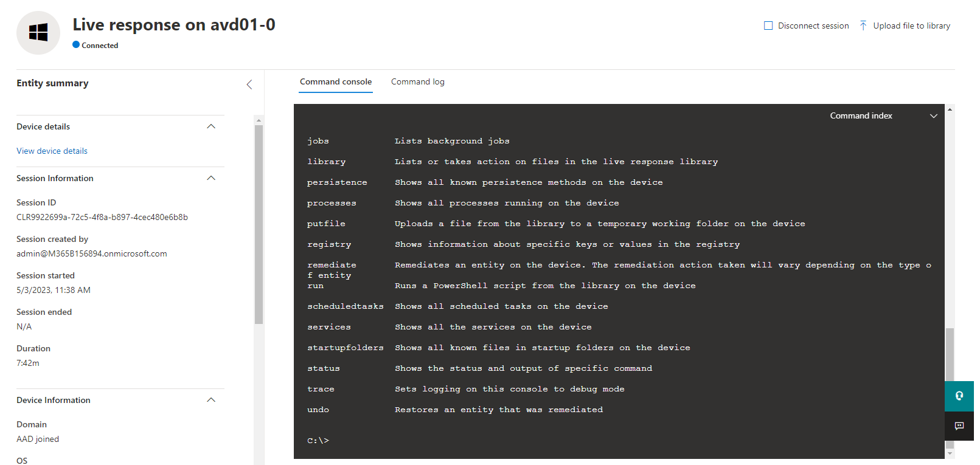Click the Session ID value CLR9922699a
980x465 pixels.
coord(102,217)
